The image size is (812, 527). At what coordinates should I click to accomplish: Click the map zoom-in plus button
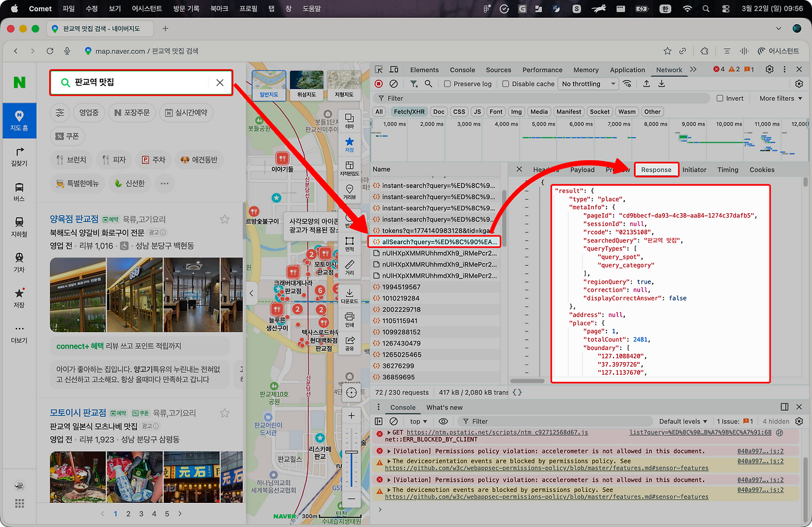351,416
